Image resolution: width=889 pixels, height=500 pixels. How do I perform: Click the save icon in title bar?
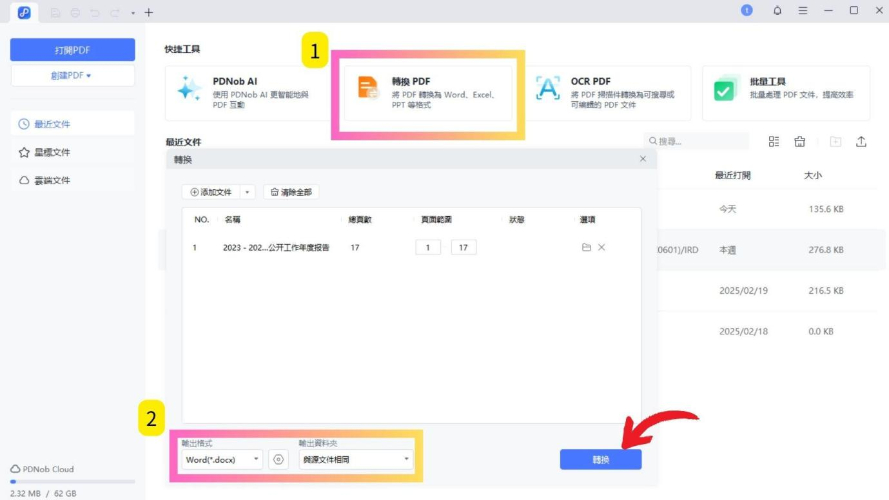click(x=55, y=12)
